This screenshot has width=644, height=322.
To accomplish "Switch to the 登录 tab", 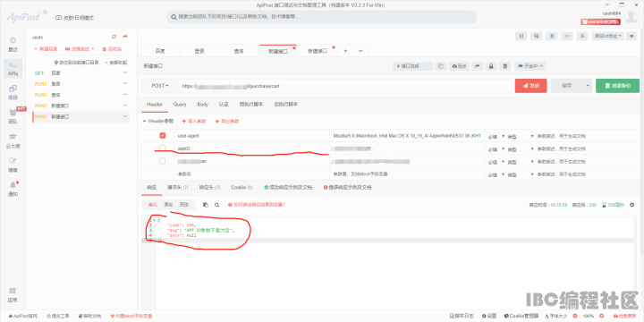I will (x=199, y=51).
